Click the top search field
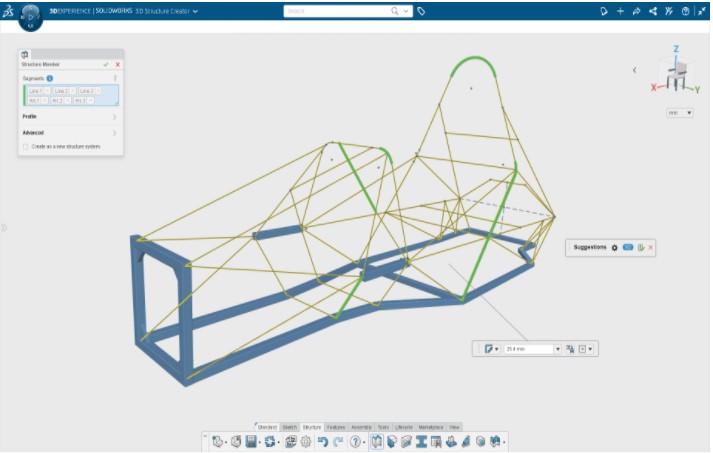Screen dimensions: 713x453 tap(336, 11)
